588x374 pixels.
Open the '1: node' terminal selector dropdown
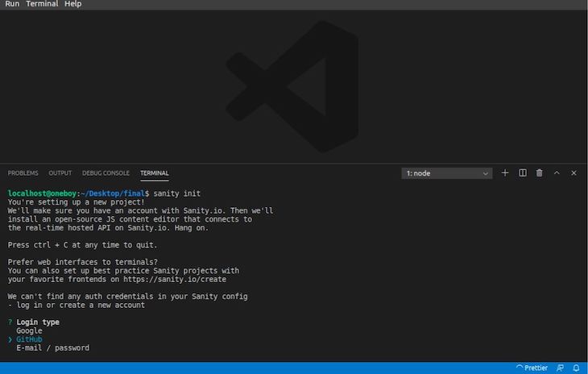tap(447, 173)
